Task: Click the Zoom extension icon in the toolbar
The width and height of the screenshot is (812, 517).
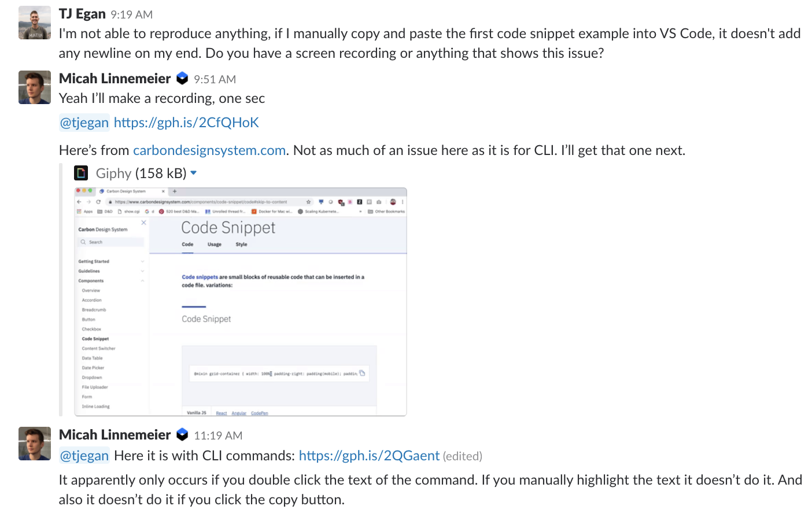Action: tap(321, 202)
